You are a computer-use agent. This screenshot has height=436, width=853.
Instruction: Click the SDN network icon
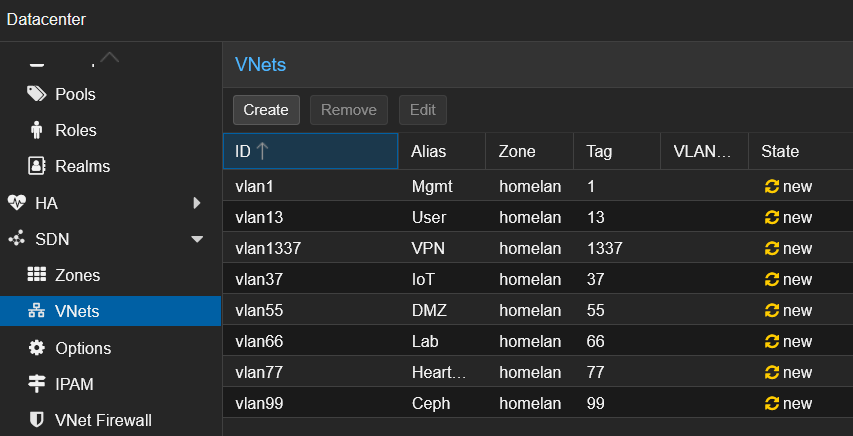[16, 239]
